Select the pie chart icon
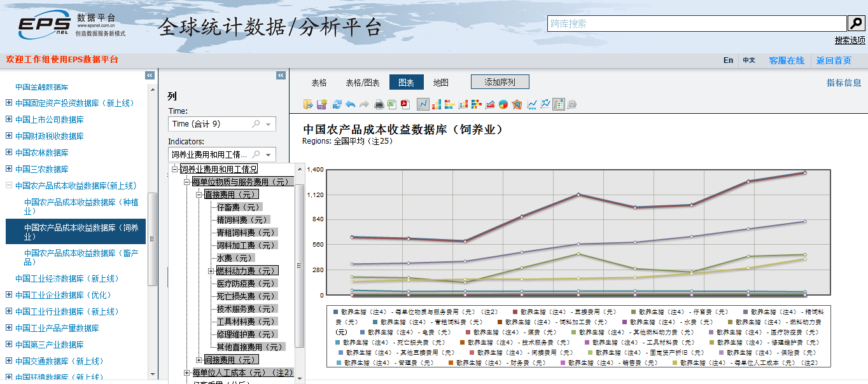 pyautogui.click(x=503, y=104)
